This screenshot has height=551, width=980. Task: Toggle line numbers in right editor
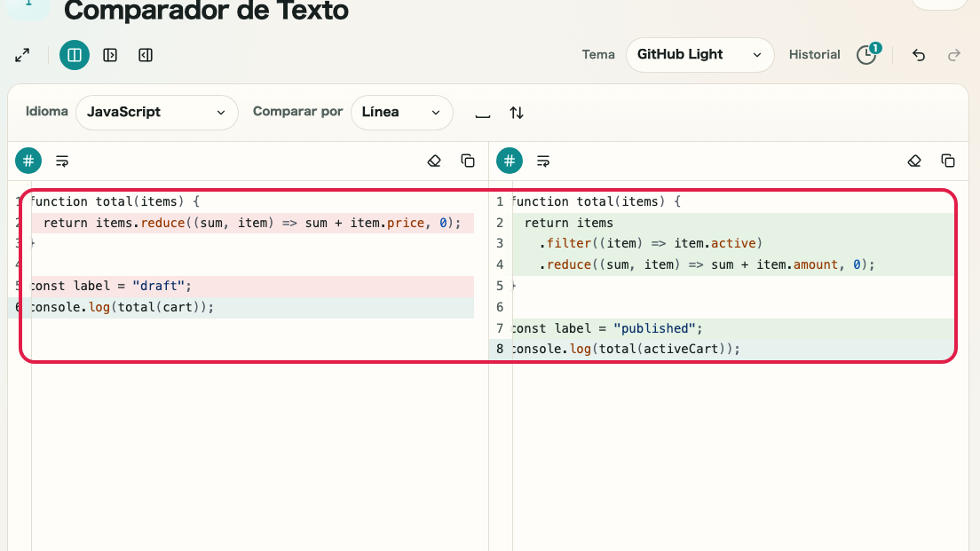pos(510,161)
